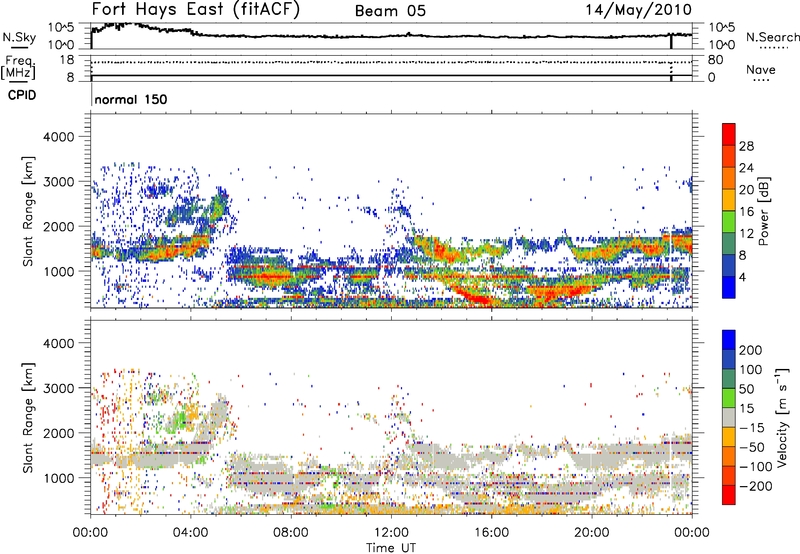Click the '16' label on Power color bar
This screenshot has width=800, height=554.
(746, 212)
